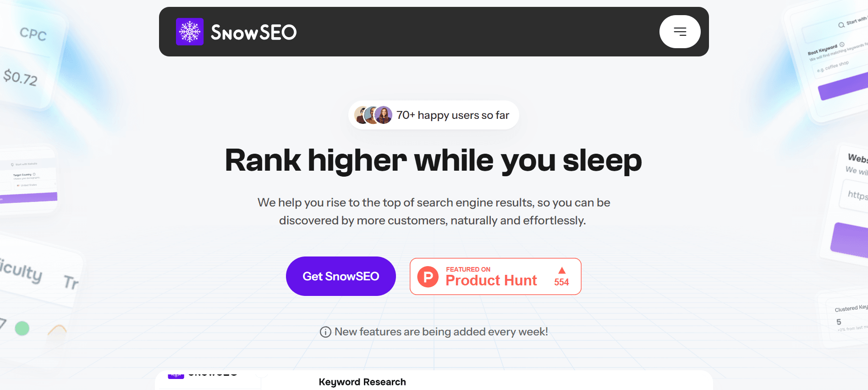Click the SnowSEO snowflake logo in the header

pos(189,32)
